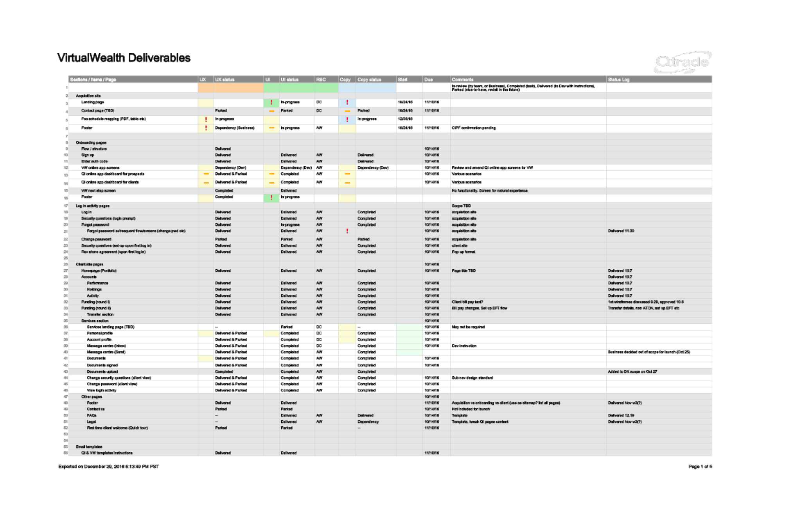Click the 'Sub nav design standard' comment

pos(472,378)
